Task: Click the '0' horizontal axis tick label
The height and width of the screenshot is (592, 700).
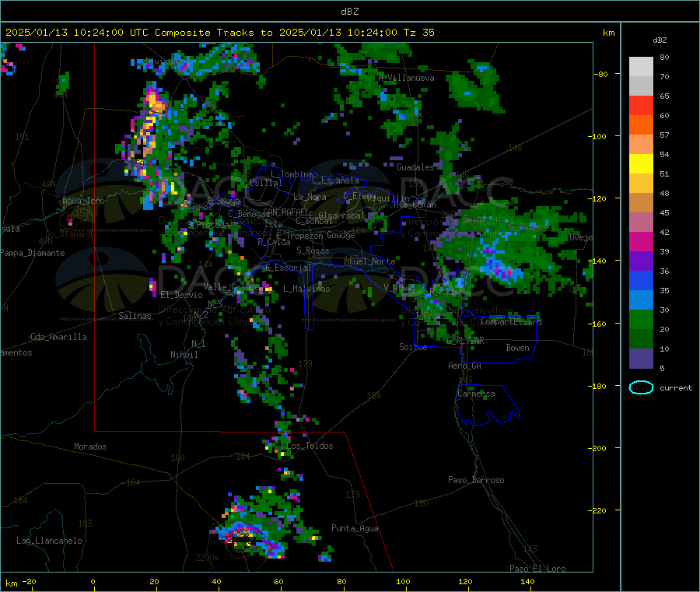Action: pyautogui.click(x=93, y=581)
